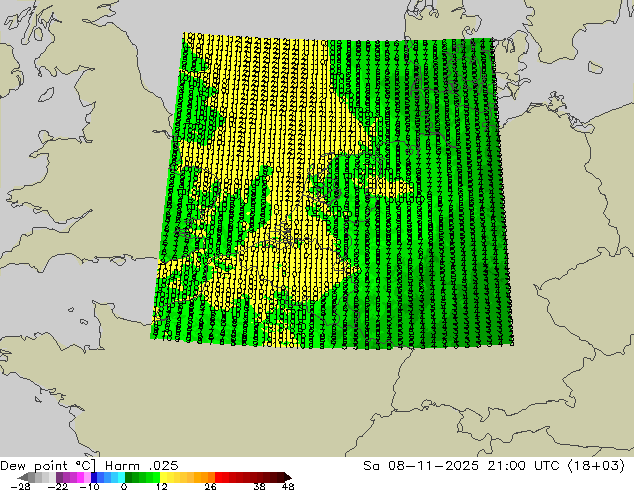Click the 48 legend label
Viewport: 634px width, 490px height.
(x=288, y=486)
